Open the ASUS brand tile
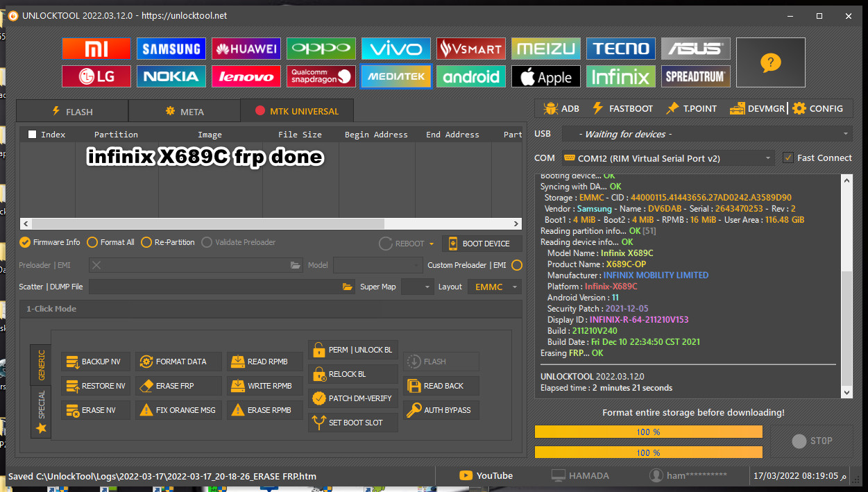This screenshot has width=868, height=492. (x=695, y=49)
